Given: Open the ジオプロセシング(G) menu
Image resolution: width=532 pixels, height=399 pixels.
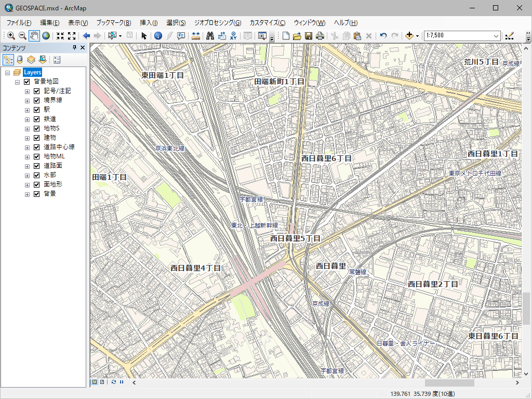Looking at the screenshot, I should [x=218, y=23].
